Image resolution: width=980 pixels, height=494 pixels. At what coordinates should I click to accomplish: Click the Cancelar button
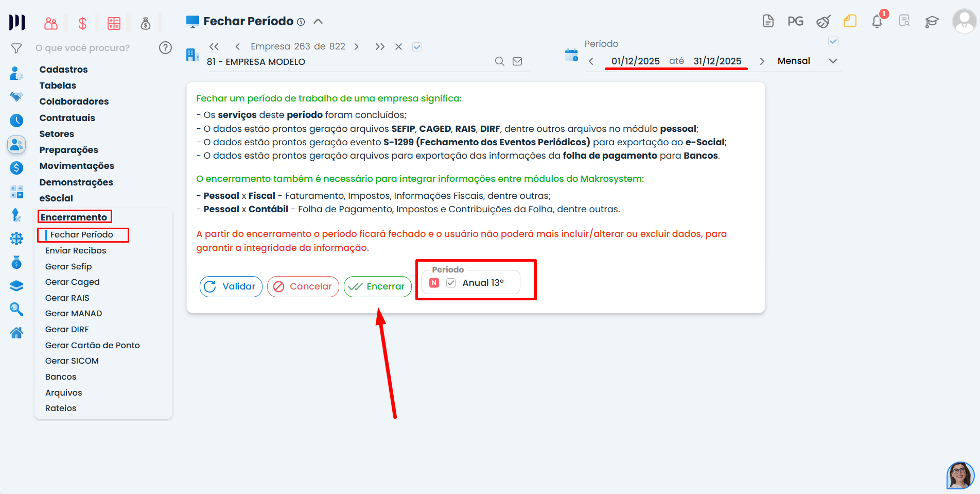[x=303, y=286]
